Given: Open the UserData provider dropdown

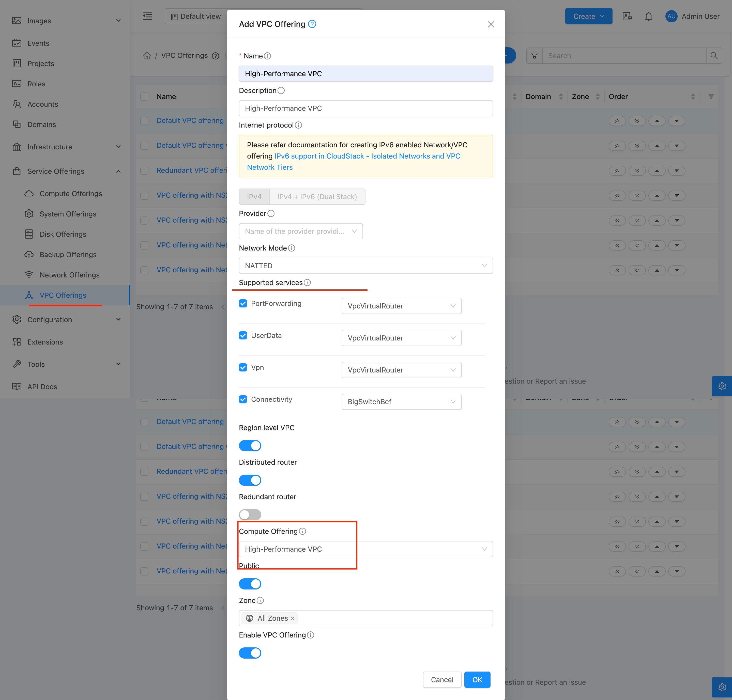Looking at the screenshot, I should (x=401, y=338).
